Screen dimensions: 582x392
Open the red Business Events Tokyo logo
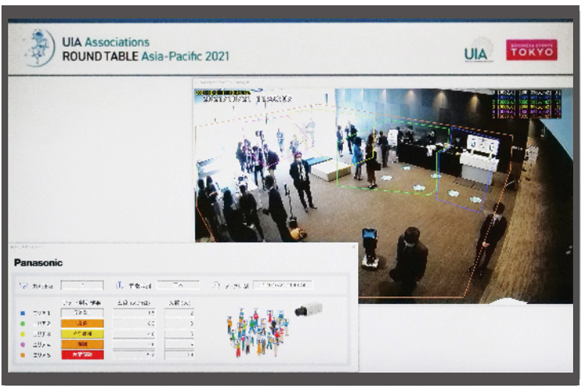click(x=531, y=50)
